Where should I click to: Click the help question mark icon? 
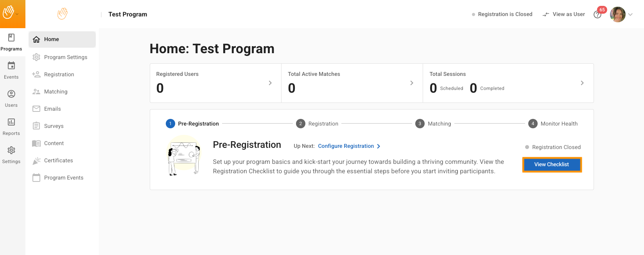pos(597,15)
